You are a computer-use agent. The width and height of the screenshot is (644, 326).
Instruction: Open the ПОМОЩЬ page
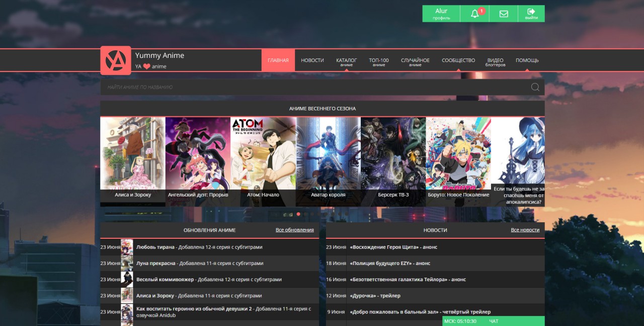tap(528, 60)
